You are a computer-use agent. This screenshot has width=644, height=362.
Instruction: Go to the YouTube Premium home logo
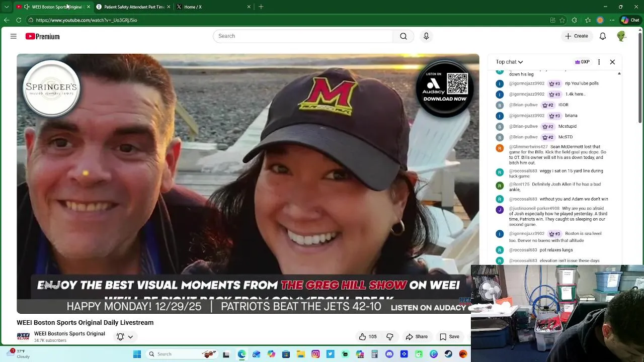[x=42, y=36]
